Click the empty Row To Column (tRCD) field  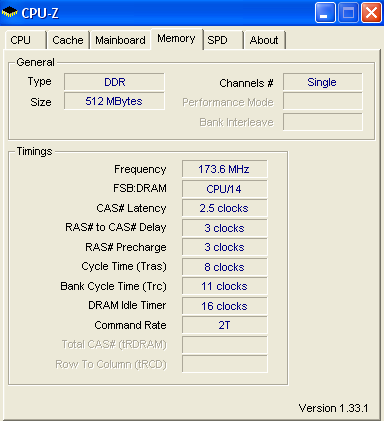click(224, 364)
